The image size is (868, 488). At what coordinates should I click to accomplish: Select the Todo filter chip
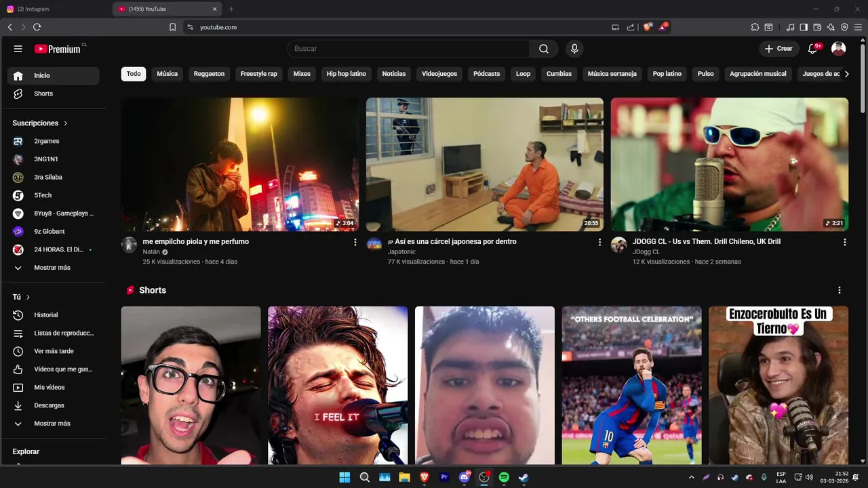(134, 74)
